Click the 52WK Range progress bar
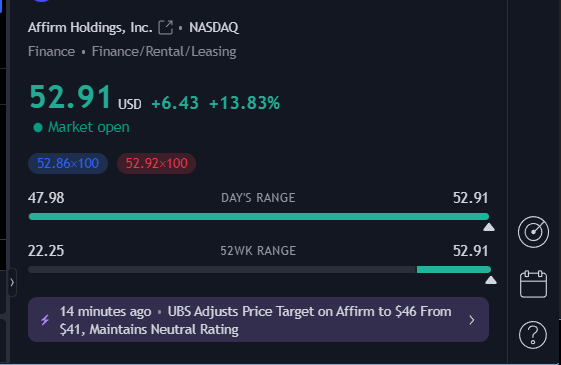561x365 pixels. (x=259, y=269)
